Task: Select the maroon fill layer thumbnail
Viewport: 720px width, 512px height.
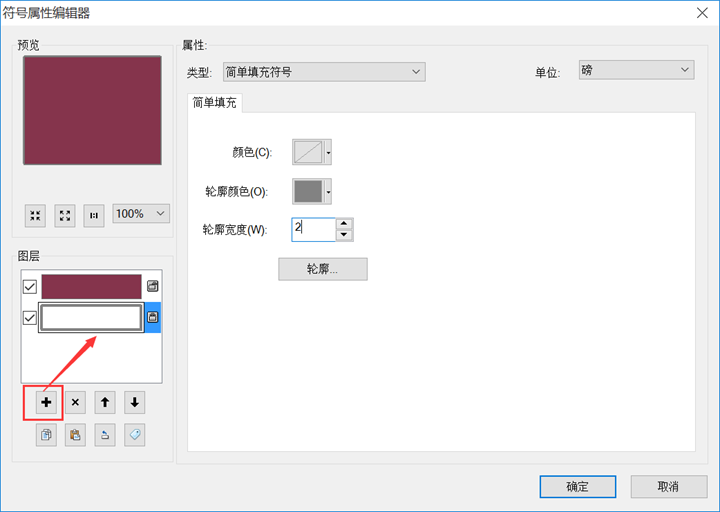Action: (91, 287)
